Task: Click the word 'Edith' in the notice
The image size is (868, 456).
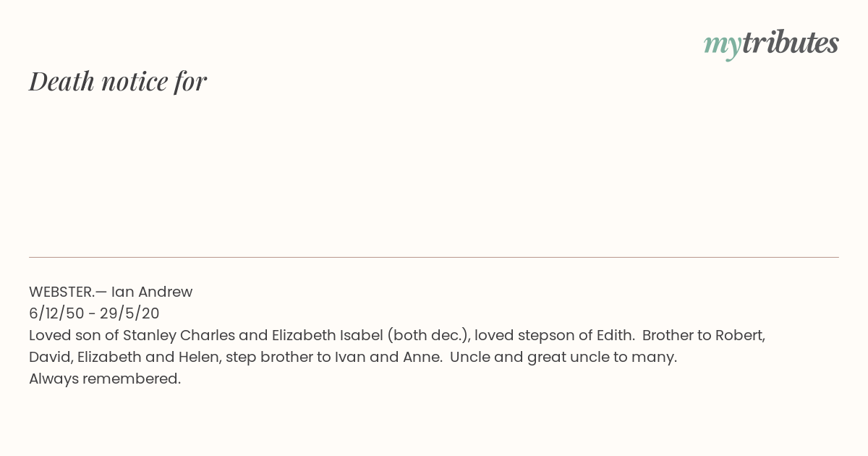Action: [x=615, y=335]
